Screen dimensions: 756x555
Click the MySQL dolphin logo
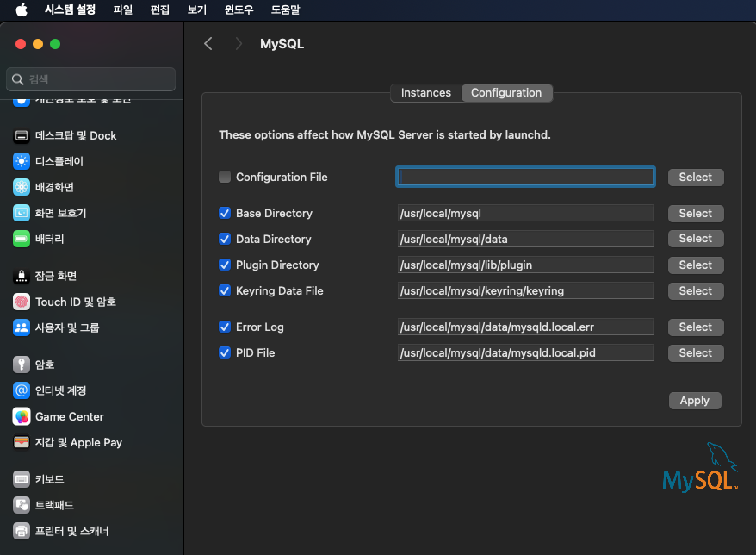coord(700,467)
